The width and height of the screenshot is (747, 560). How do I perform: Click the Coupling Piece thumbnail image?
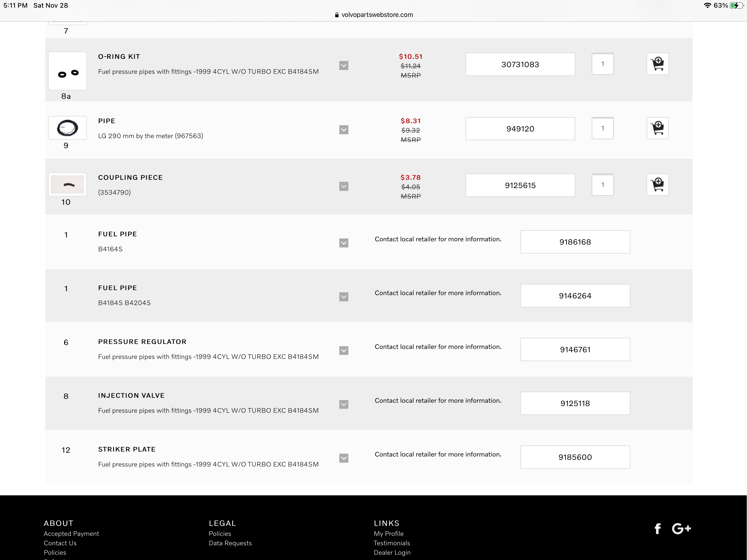tap(68, 184)
